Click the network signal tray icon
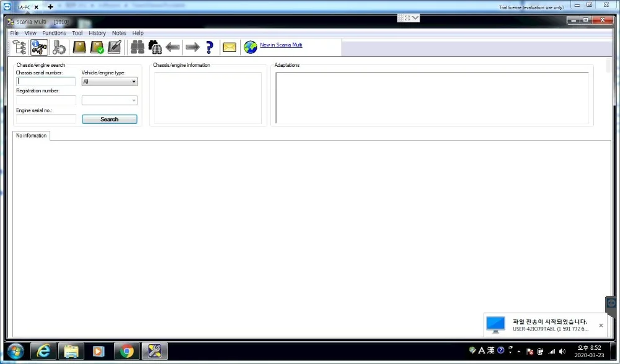 point(552,352)
